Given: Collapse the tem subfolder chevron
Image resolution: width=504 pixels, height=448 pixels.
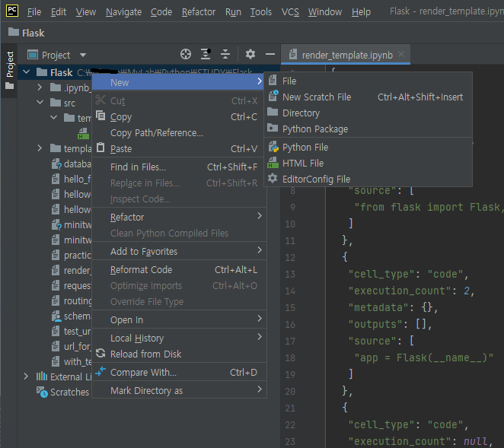Looking at the screenshot, I should [x=54, y=118].
